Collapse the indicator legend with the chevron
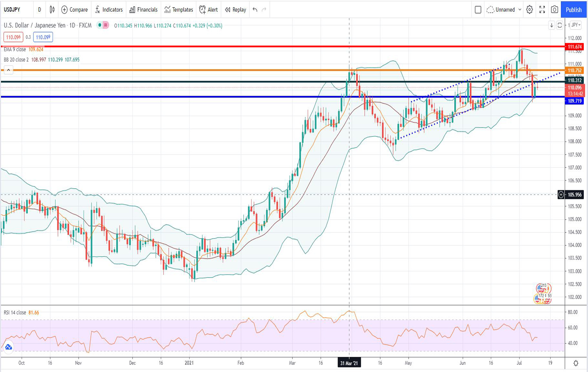Image resolution: width=588 pixels, height=372 pixels. (x=8, y=70)
